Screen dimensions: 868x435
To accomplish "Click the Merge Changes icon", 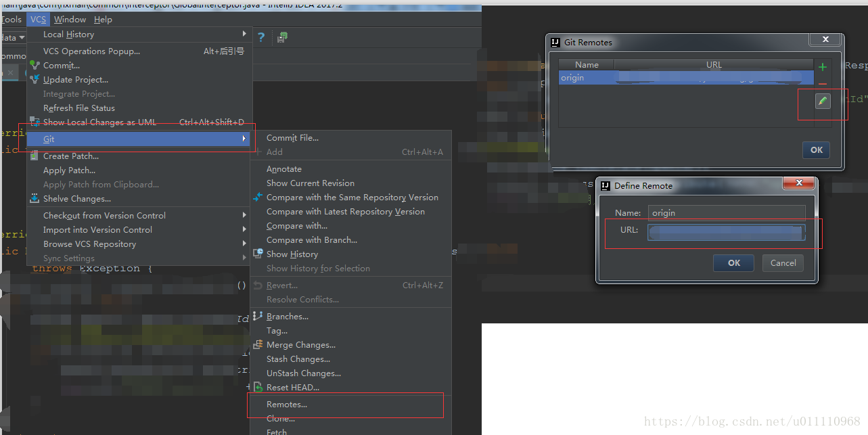I will point(258,344).
